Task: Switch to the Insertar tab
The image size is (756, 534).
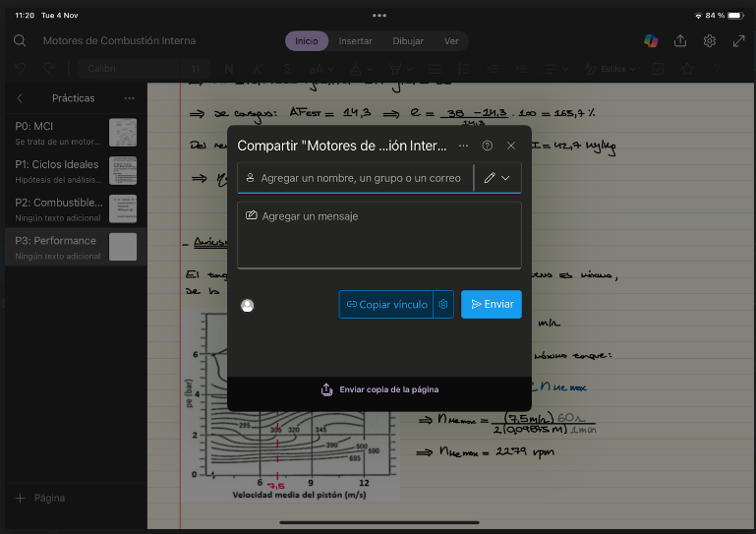Action: (355, 41)
